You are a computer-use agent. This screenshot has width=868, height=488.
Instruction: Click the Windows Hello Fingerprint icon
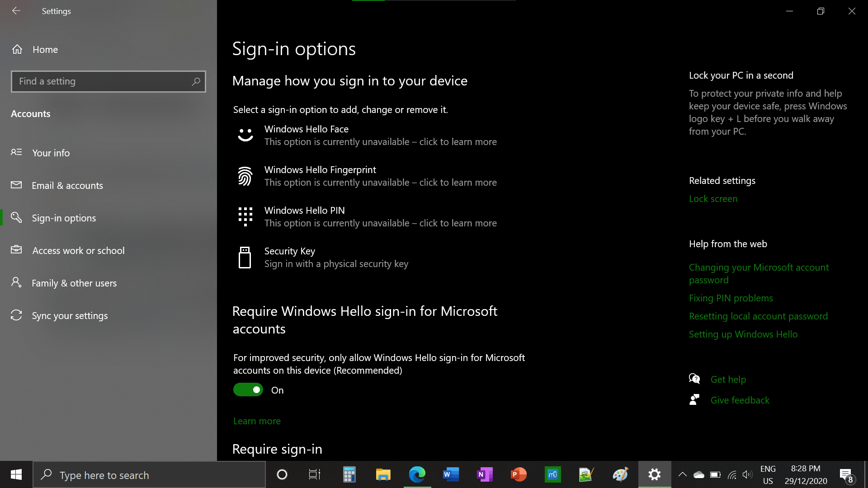click(245, 176)
